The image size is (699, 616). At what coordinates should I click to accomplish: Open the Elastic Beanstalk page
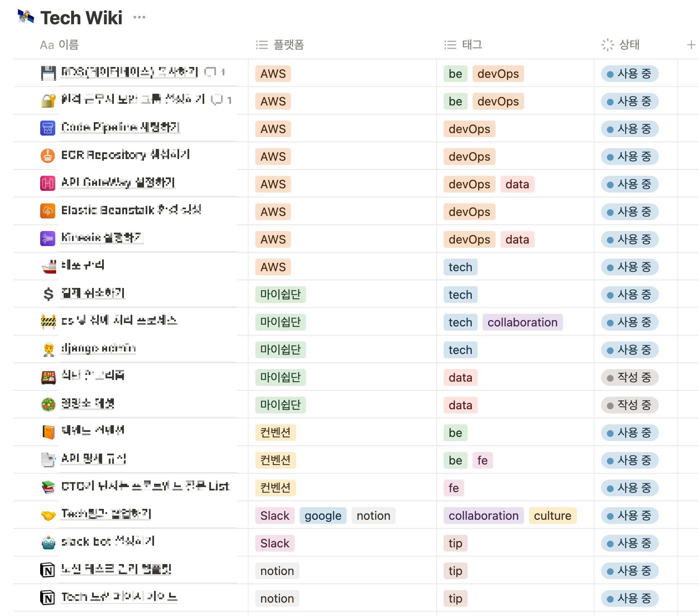[131, 210]
